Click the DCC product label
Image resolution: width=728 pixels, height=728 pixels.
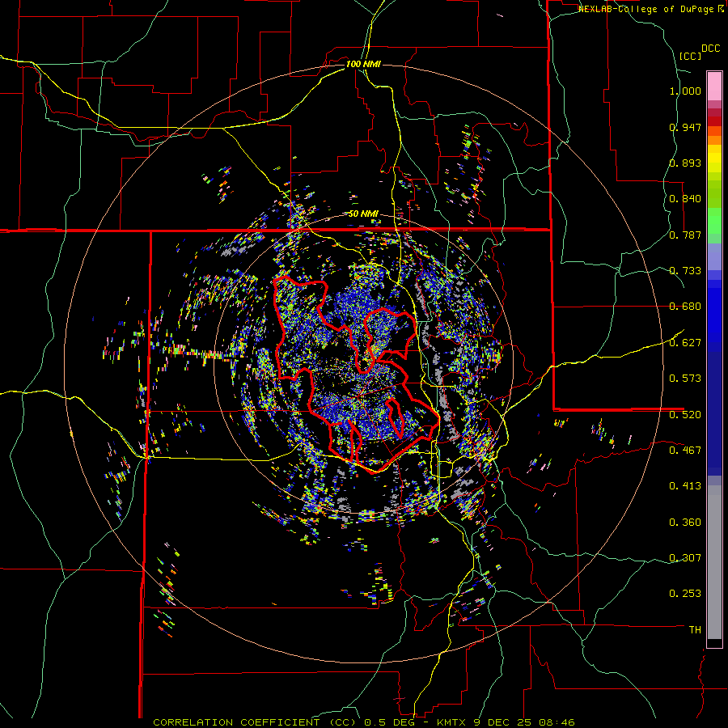(x=710, y=49)
